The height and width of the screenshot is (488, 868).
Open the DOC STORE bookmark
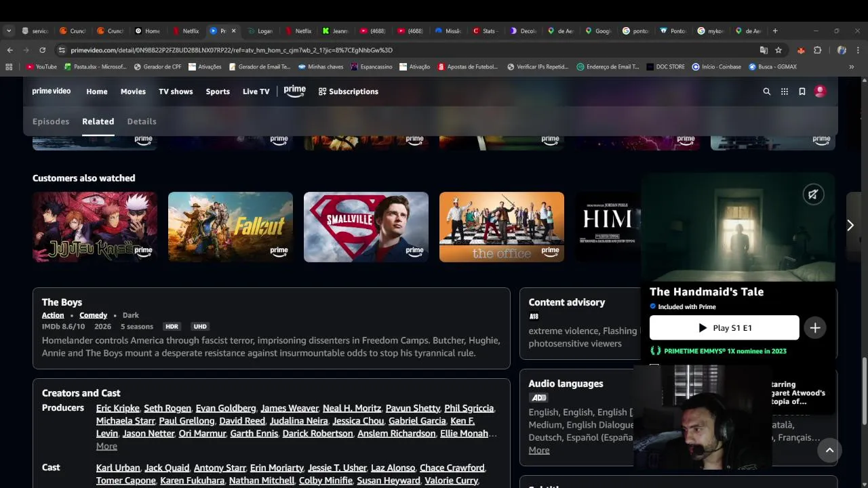click(665, 66)
